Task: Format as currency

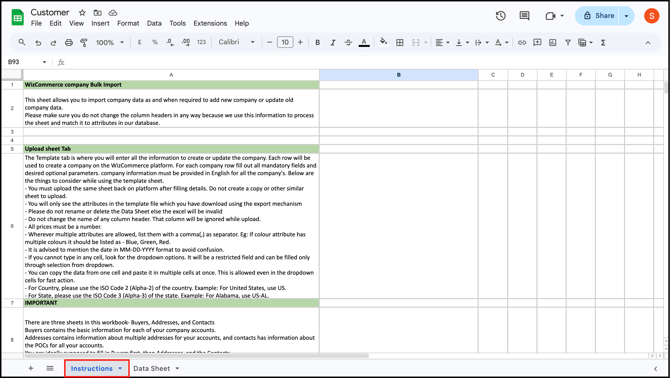Action: (x=139, y=42)
